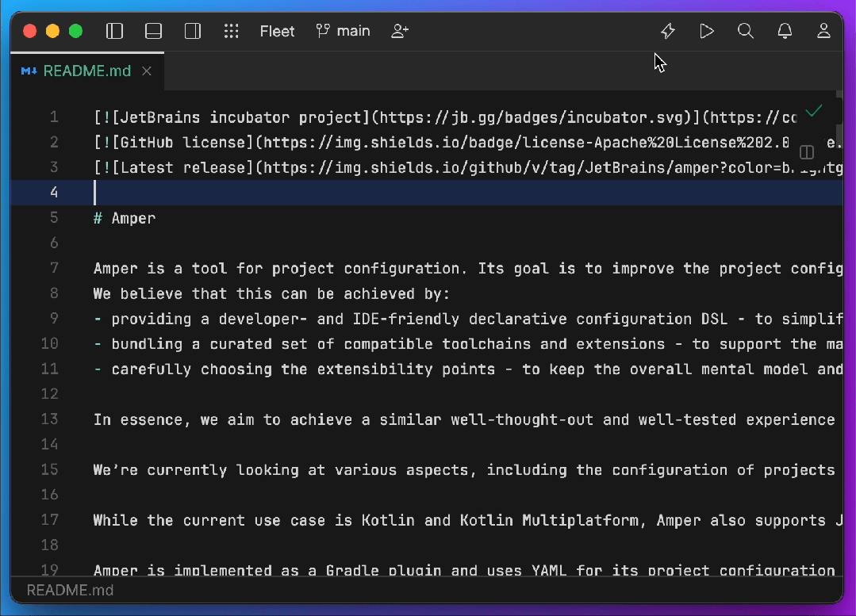Click line number 6 in the gutter

(x=53, y=243)
